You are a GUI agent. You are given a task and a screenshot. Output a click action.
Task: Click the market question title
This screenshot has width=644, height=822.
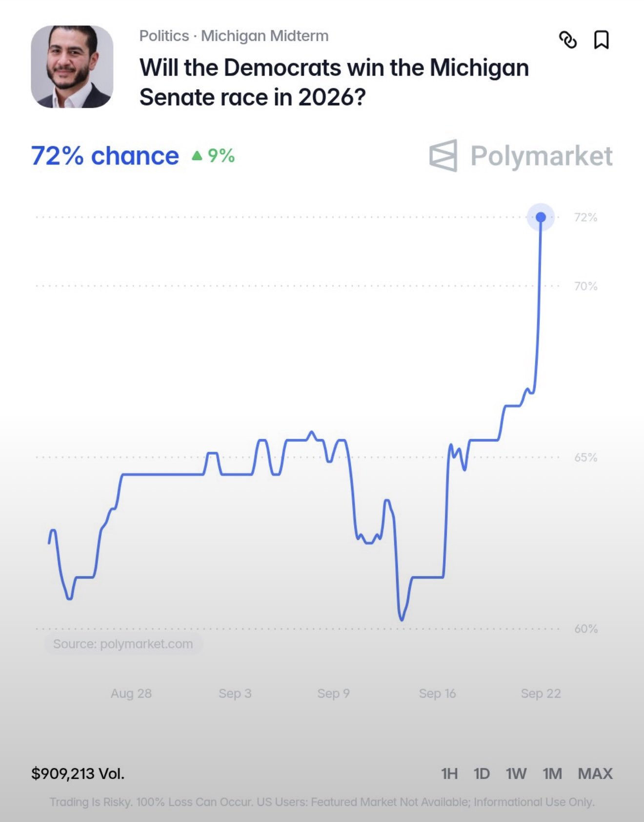coord(334,82)
